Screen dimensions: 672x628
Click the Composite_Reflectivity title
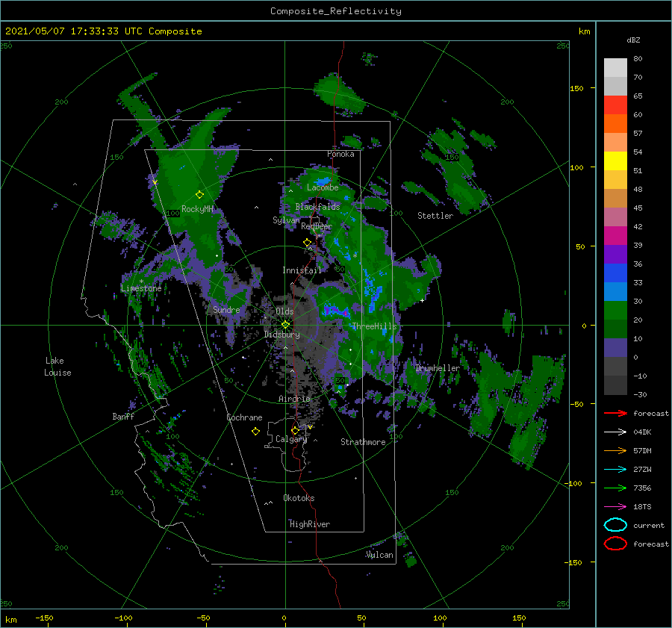pos(335,11)
